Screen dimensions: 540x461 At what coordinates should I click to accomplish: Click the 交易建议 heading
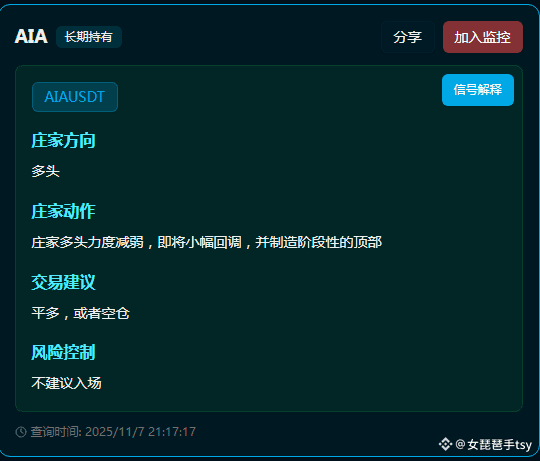point(63,282)
